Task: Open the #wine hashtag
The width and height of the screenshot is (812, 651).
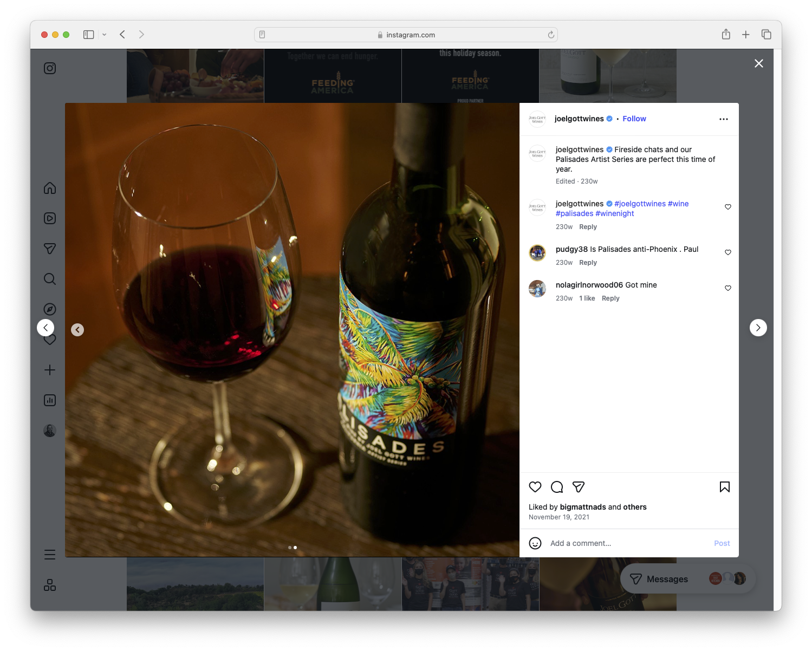Action: 678,204
